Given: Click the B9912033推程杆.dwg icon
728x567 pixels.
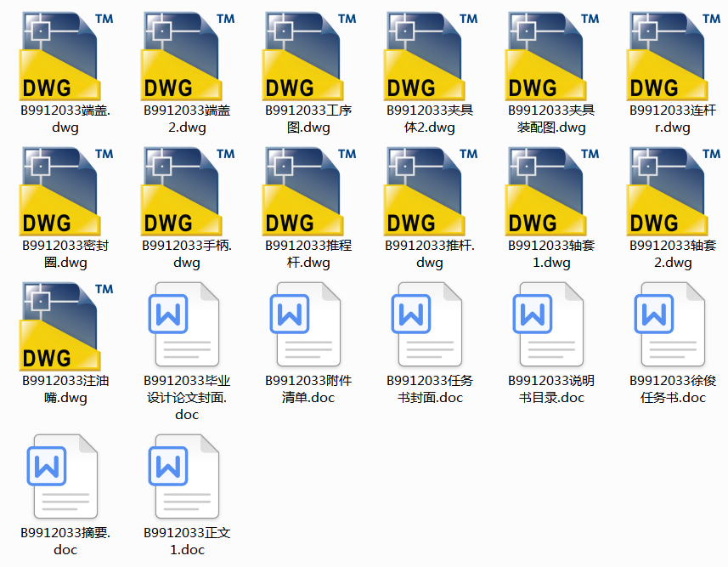Looking at the screenshot, I should pos(308,191).
